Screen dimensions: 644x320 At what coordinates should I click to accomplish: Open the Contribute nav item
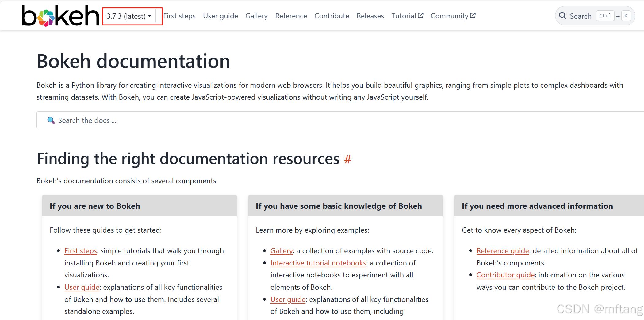(332, 16)
